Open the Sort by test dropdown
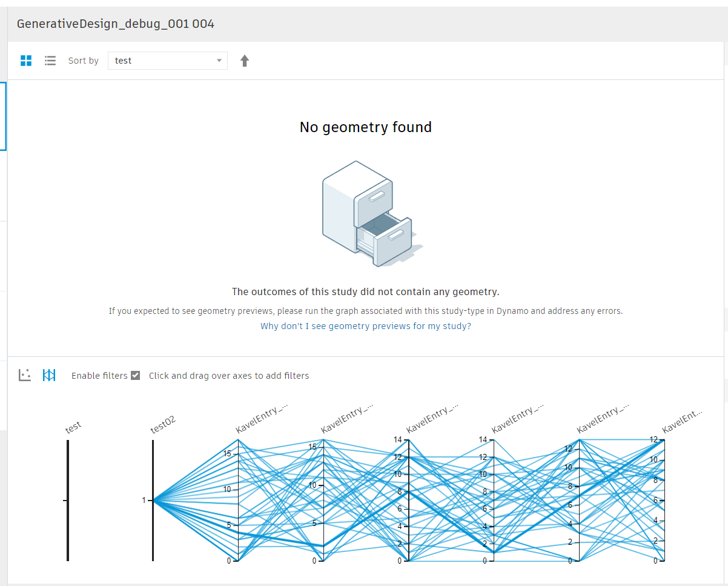The height and width of the screenshot is (586, 728). tap(168, 61)
